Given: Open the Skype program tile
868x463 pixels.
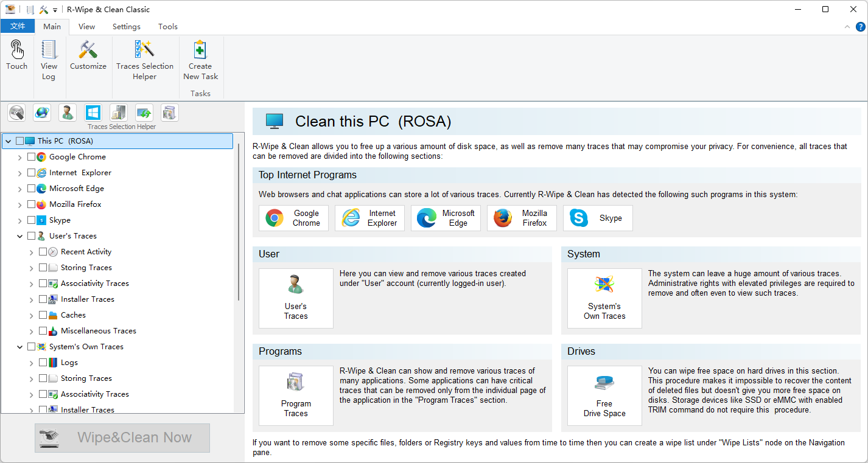Looking at the screenshot, I should 598,218.
